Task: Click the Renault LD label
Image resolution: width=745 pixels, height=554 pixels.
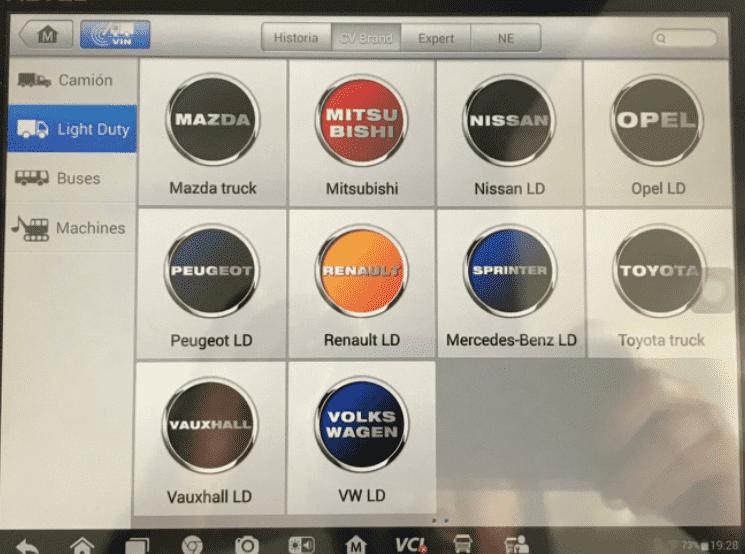Action: 362,340
